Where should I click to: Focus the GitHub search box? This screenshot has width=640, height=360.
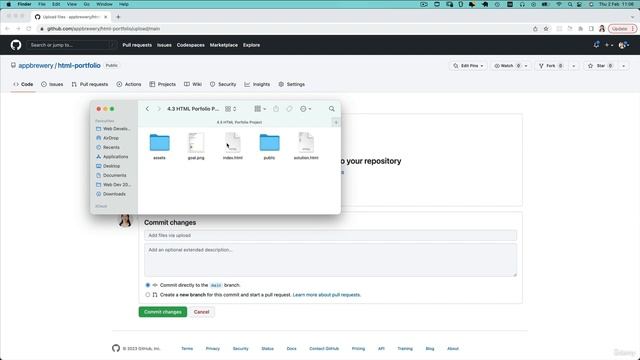coord(72,45)
